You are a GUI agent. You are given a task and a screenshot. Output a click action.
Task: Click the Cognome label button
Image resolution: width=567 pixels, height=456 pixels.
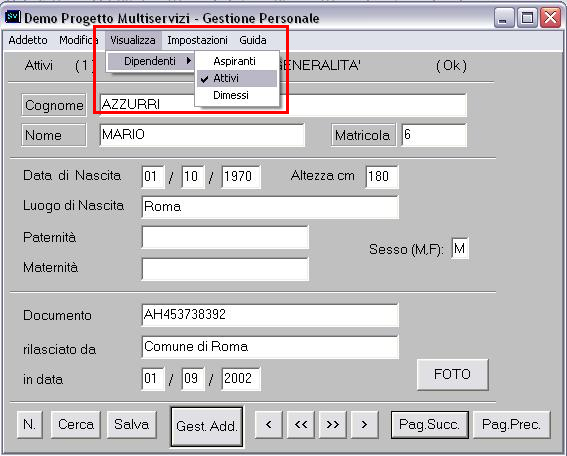(x=54, y=105)
